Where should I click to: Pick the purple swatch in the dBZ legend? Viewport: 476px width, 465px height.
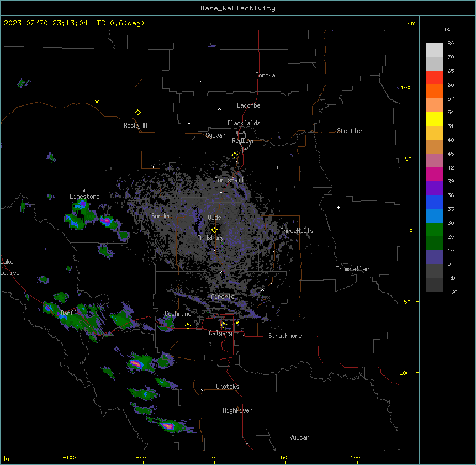tap(434, 188)
